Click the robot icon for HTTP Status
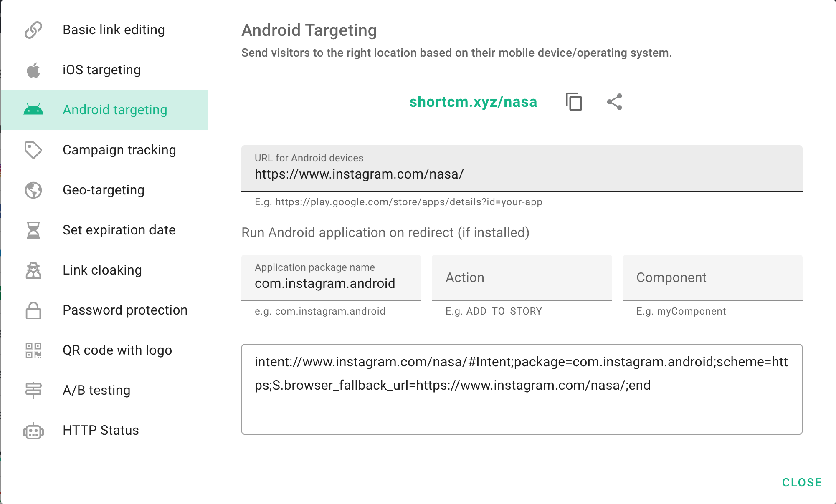This screenshot has width=836, height=504. [33, 431]
